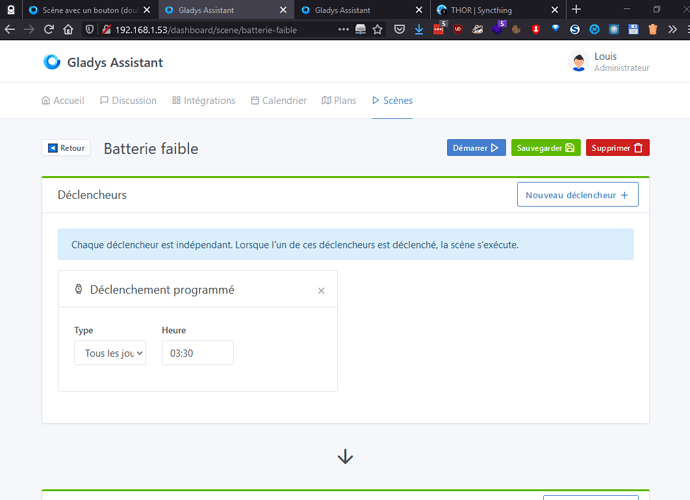The width and height of the screenshot is (690, 500).
Task: Click the red extension icon with grey 5 badge
Action: coord(439,28)
